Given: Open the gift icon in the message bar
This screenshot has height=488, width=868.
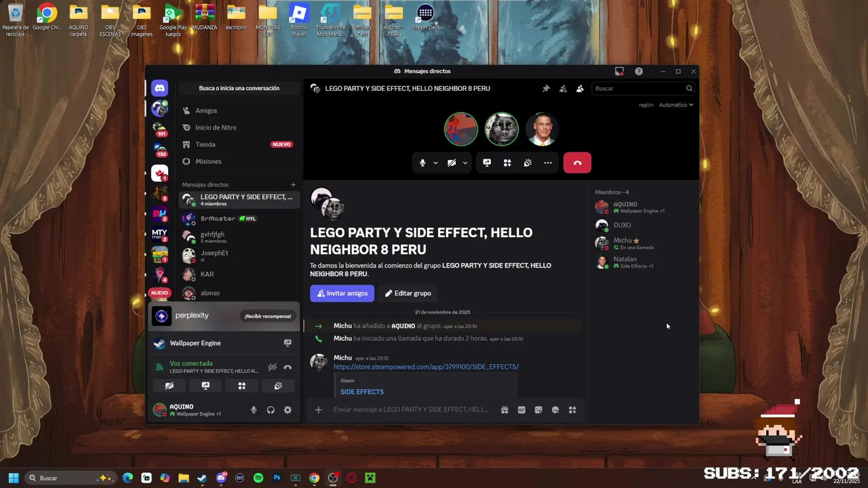Looking at the screenshot, I should tap(505, 409).
